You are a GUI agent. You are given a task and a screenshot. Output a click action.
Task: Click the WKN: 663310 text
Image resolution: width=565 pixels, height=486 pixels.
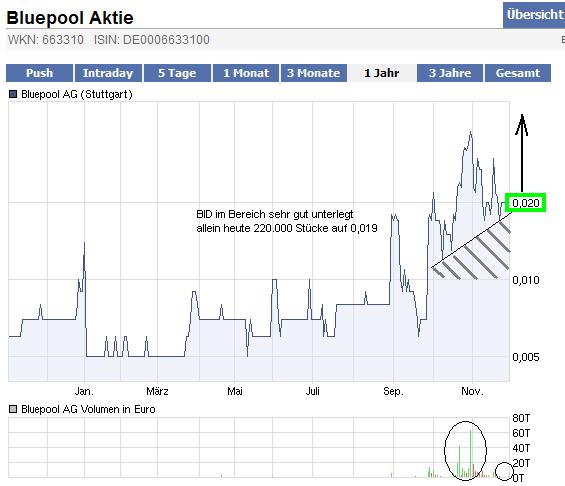click(x=46, y=40)
